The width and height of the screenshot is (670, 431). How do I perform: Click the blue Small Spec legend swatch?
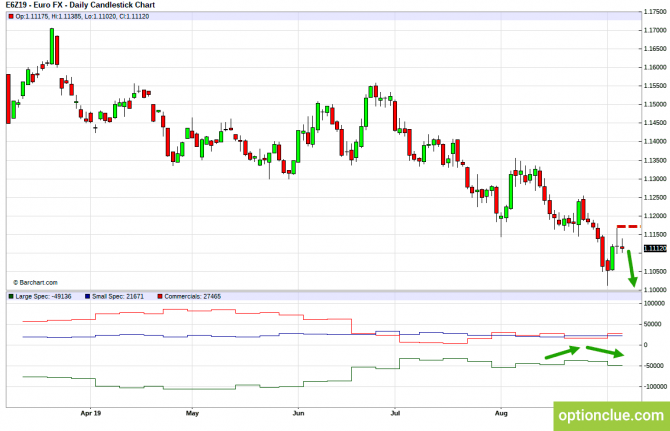click(88, 296)
